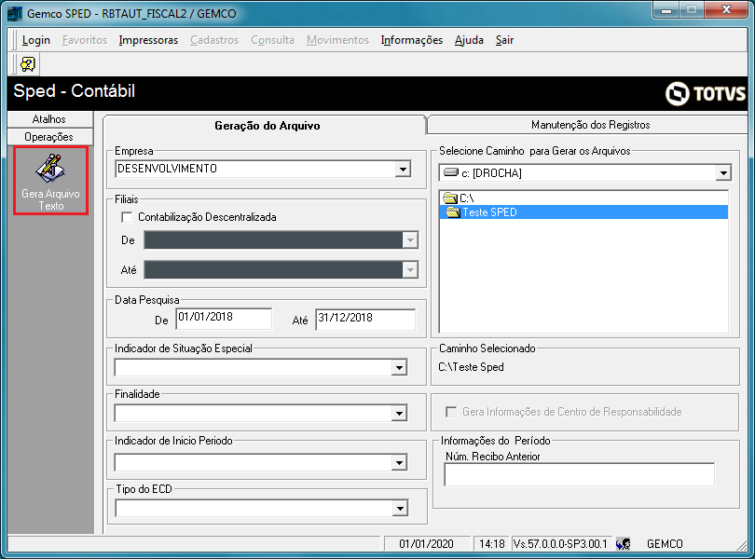The height and width of the screenshot is (560, 755).
Task: Click the 01/01/2020 date in status bar
Action: click(x=427, y=544)
